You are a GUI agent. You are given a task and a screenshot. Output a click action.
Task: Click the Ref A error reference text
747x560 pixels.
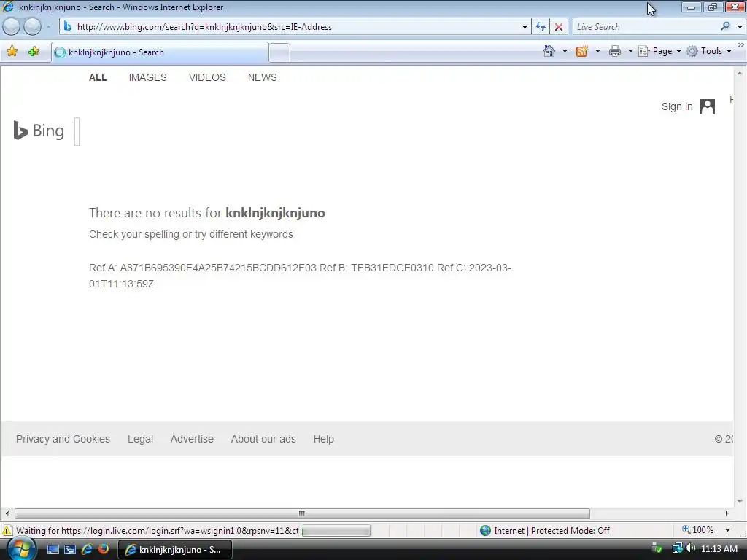(300, 276)
